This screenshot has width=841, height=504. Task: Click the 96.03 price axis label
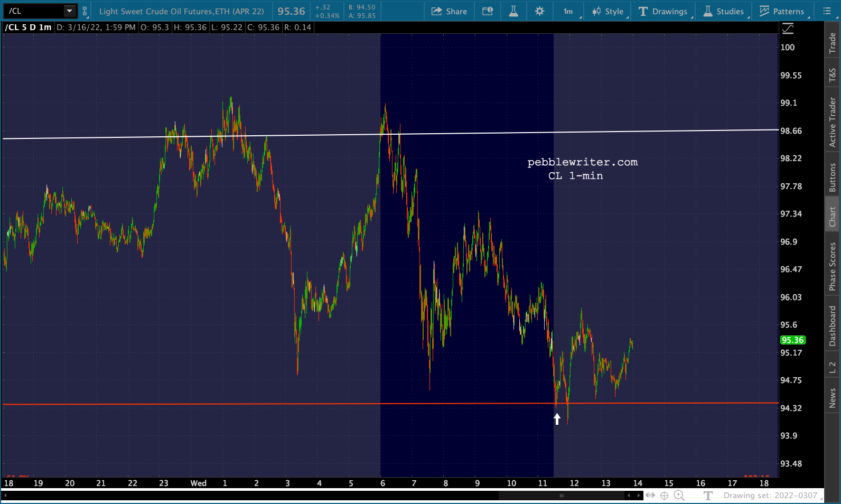[x=791, y=297]
